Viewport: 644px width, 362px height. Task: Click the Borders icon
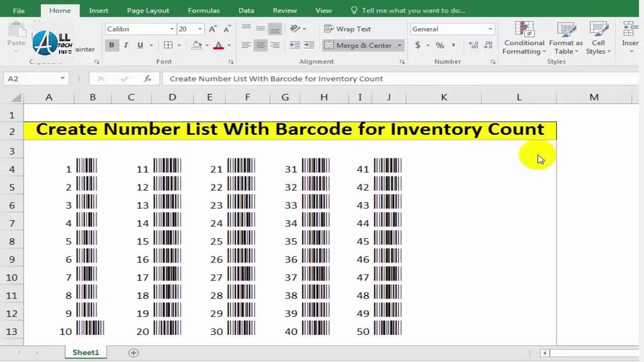(x=169, y=45)
